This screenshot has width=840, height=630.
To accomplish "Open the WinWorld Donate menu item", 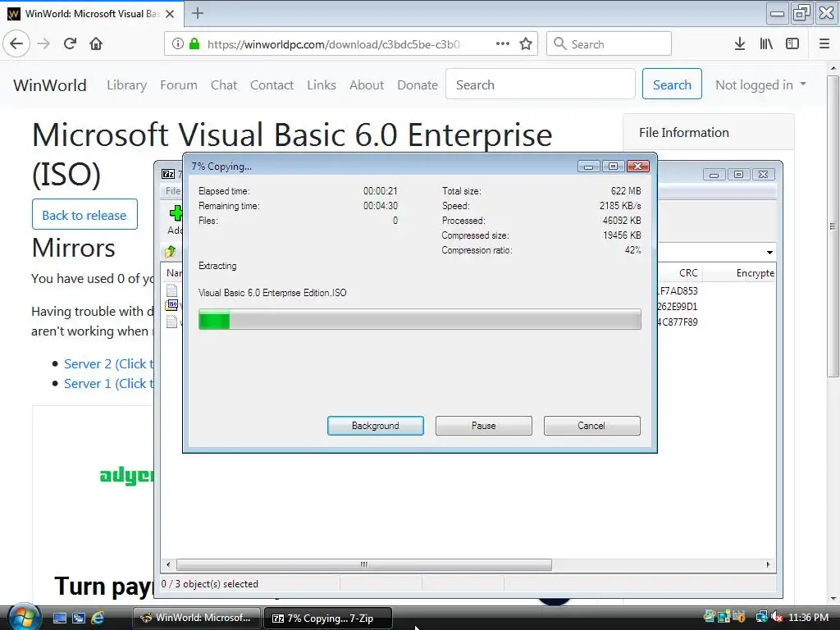I will [x=418, y=84].
